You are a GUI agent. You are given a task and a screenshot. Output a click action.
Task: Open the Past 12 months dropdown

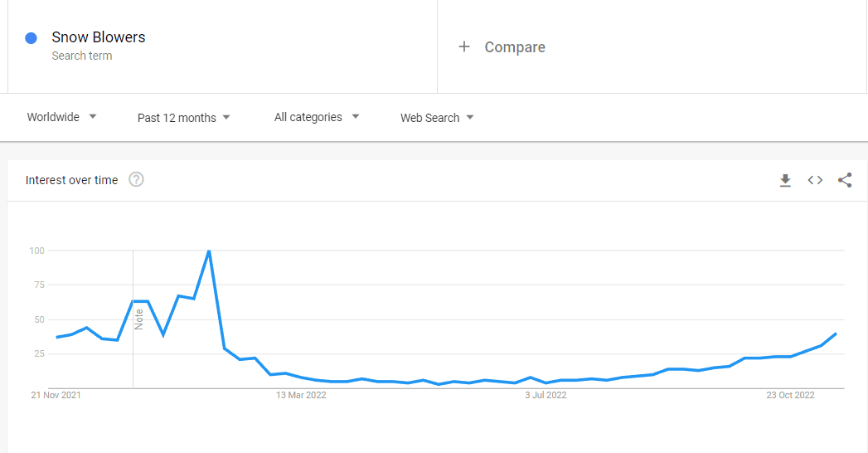coord(184,118)
